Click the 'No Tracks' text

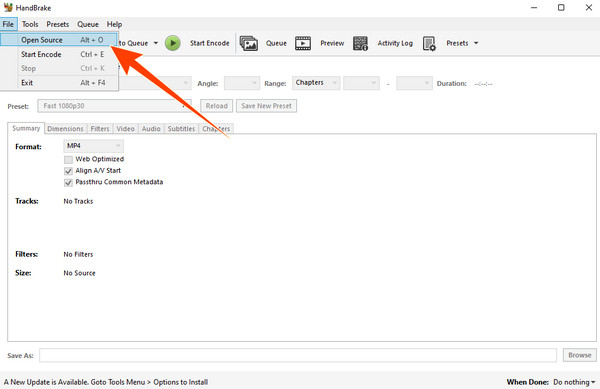(78, 201)
